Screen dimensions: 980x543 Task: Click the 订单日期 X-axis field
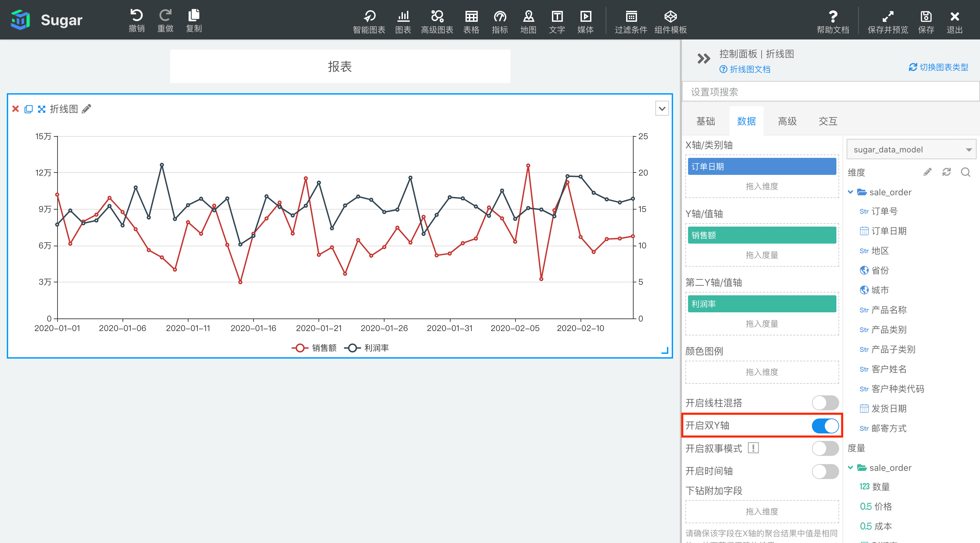pyautogui.click(x=762, y=167)
